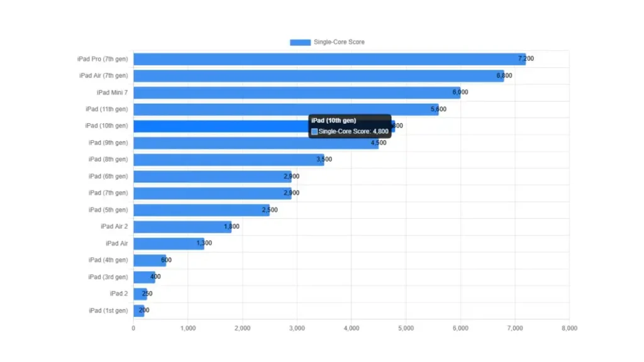Click the 6,800 data value label
Image resolution: width=644 pixels, height=362 pixels.
coord(504,75)
